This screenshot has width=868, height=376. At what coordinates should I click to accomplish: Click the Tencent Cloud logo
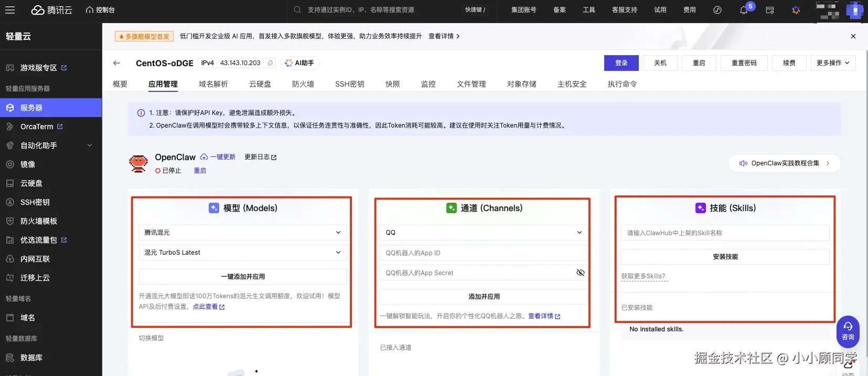[x=51, y=10]
